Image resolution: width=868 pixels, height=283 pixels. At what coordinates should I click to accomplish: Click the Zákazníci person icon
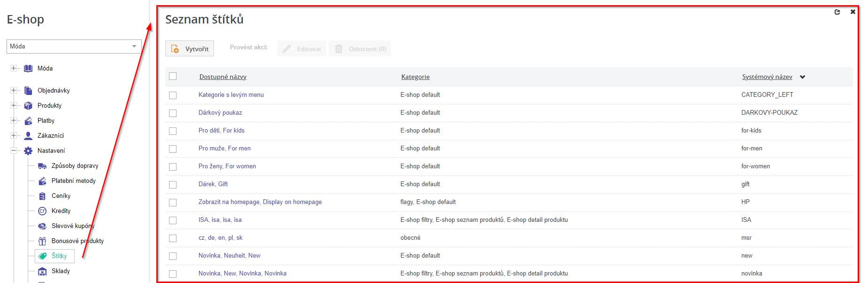click(x=28, y=136)
